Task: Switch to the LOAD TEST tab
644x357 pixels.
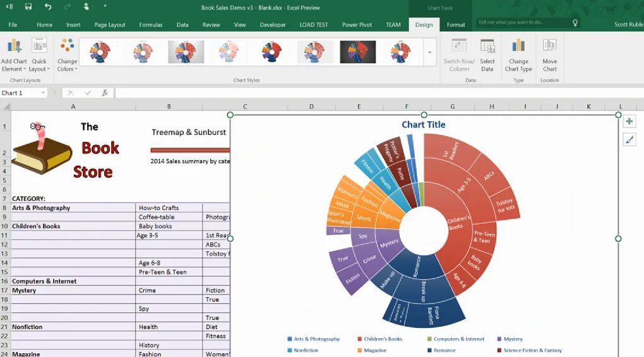Action: tap(313, 25)
